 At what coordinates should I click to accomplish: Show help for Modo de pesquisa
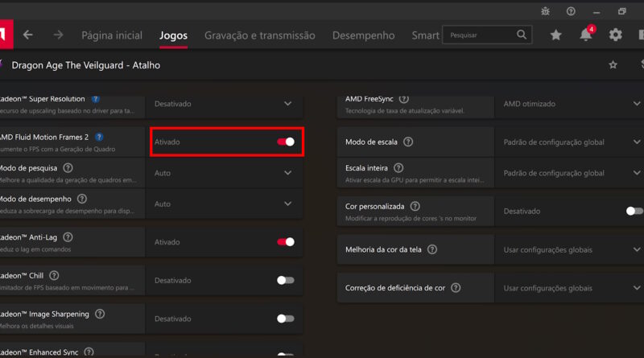point(68,168)
